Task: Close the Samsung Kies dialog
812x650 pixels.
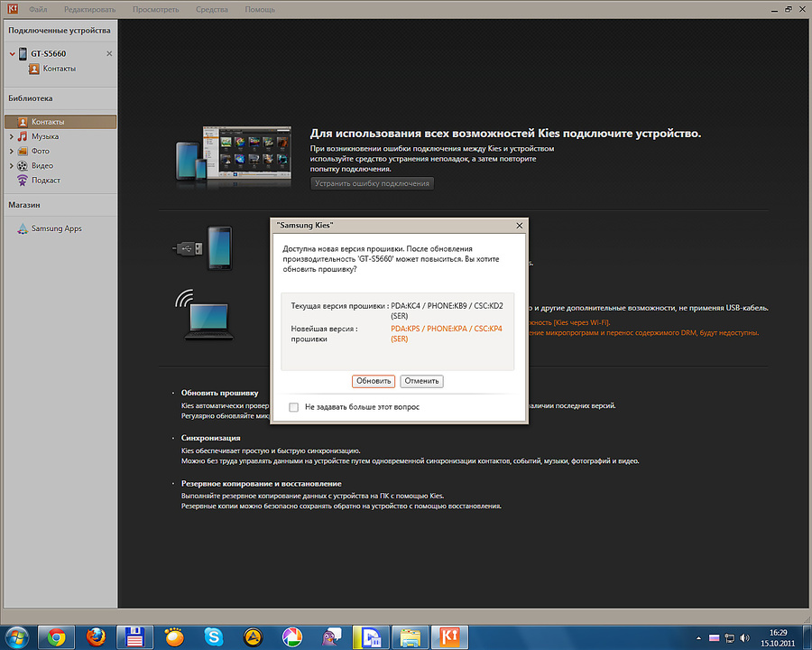Action: click(520, 226)
